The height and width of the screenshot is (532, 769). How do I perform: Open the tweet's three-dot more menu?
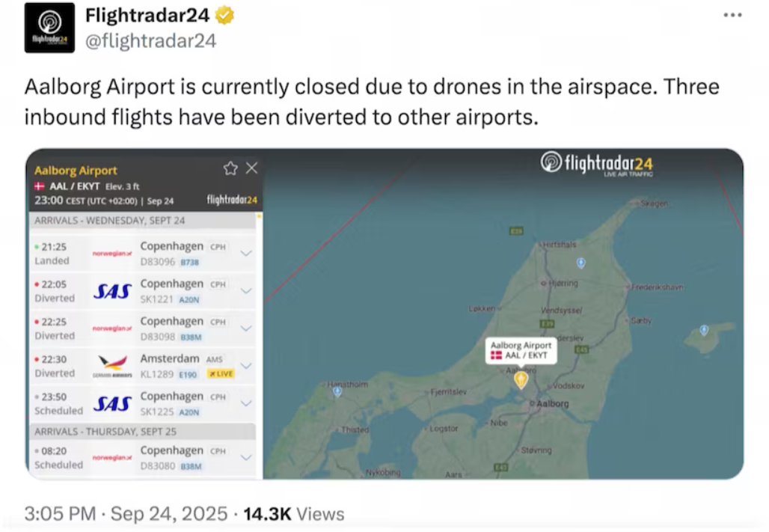click(x=732, y=16)
